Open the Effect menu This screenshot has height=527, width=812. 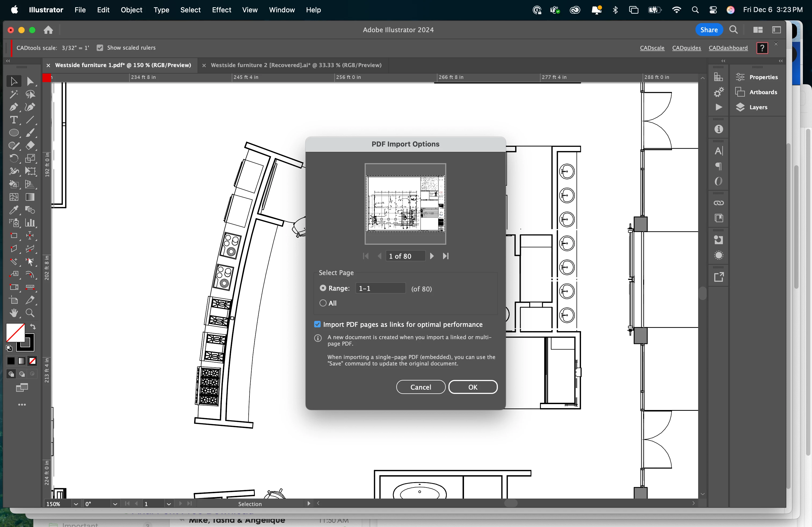[221, 10]
